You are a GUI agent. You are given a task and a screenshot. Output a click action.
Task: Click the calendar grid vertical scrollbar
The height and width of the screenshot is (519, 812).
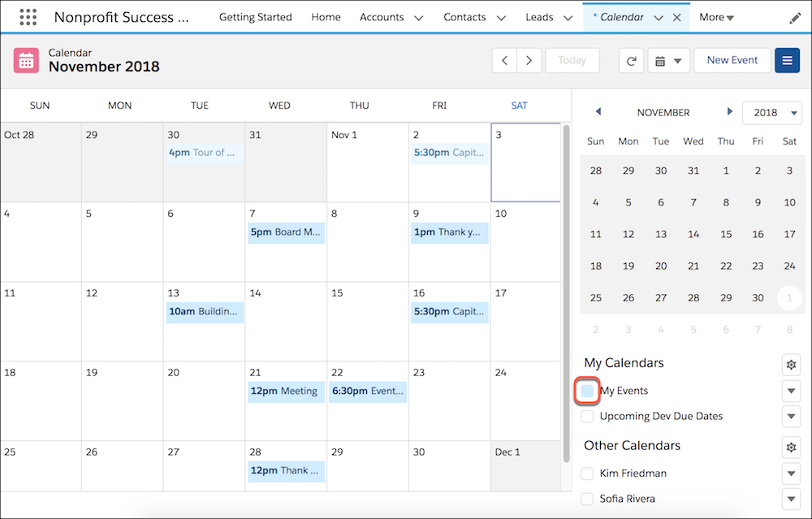tap(566, 293)
